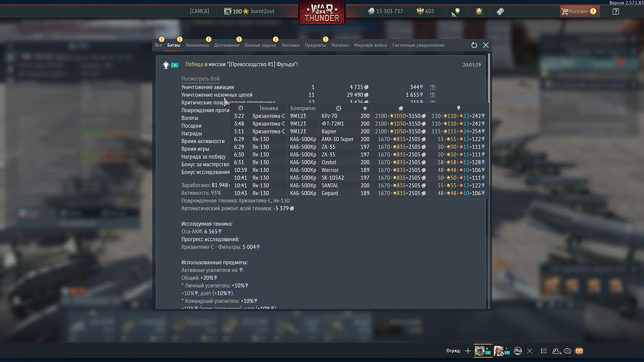Click the Silver Lions column header icon

point(401,108)
